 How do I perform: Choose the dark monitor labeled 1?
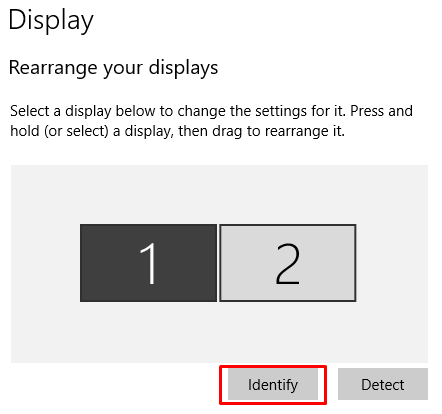coord(148,263)
